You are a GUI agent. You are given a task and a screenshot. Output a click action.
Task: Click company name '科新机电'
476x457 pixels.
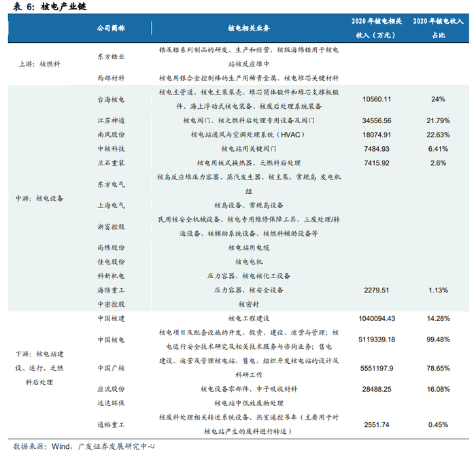click(x=111, y=276)
